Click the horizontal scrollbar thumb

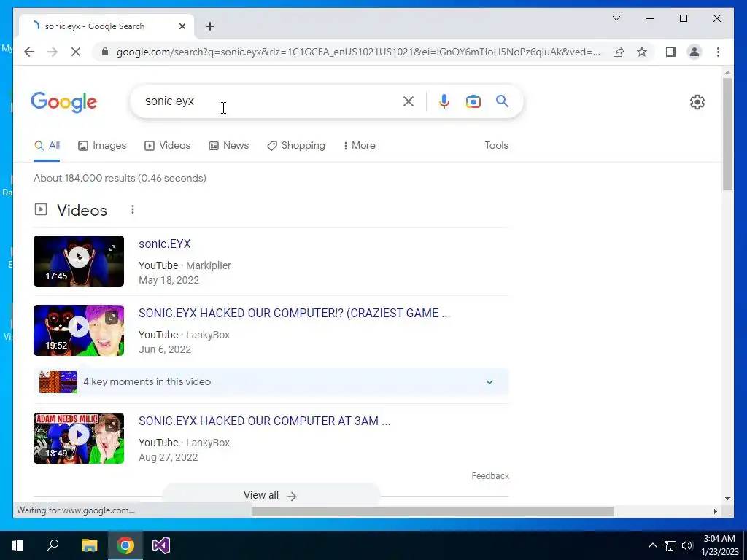click(433, 511)
